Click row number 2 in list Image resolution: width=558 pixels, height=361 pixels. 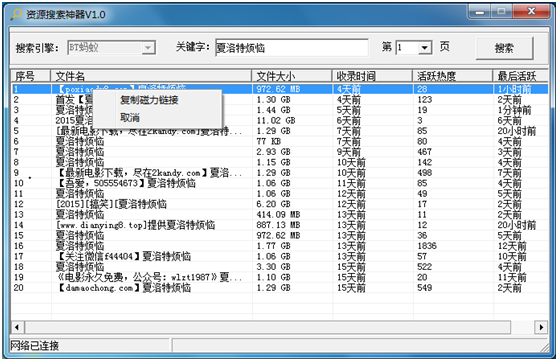click(x=16, y=100)
